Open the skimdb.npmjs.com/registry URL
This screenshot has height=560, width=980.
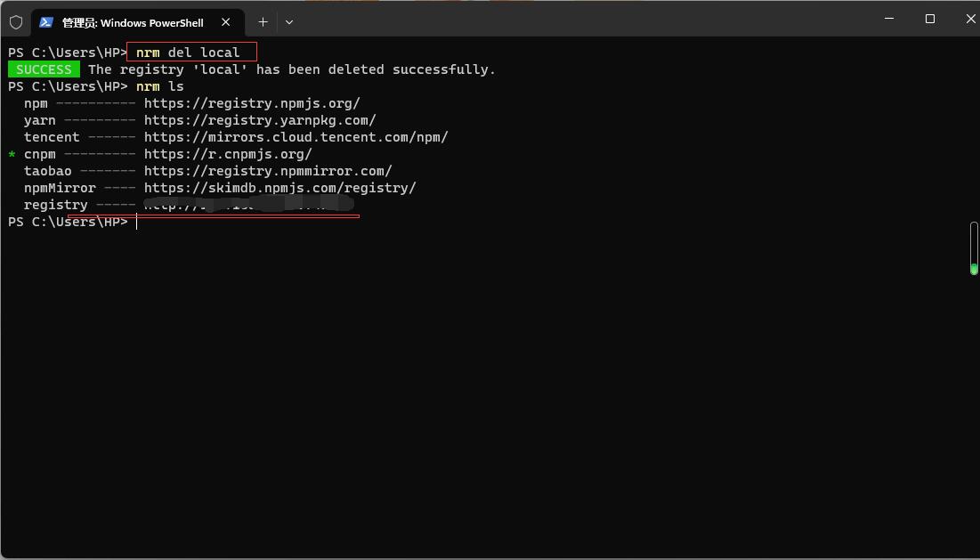pyautogui.click(x=280, y=188)
